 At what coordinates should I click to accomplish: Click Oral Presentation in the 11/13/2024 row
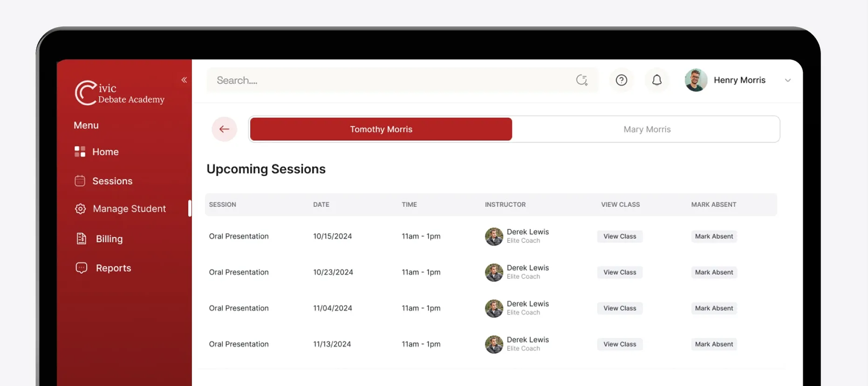(239, 344)
